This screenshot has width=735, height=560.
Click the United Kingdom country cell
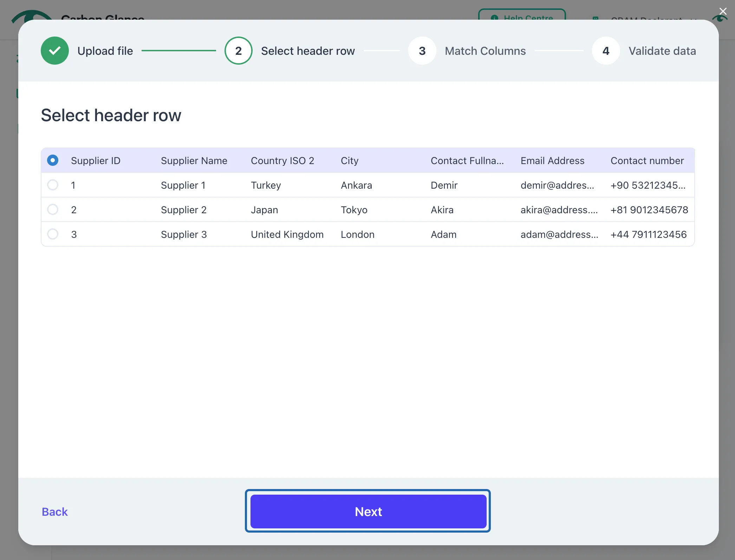[287, 234]
